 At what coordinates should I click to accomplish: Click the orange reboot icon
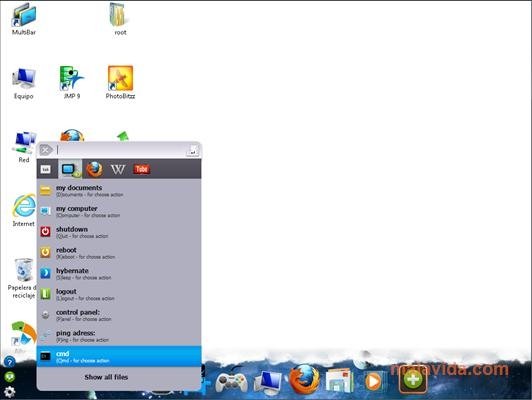tap(45, 252)
